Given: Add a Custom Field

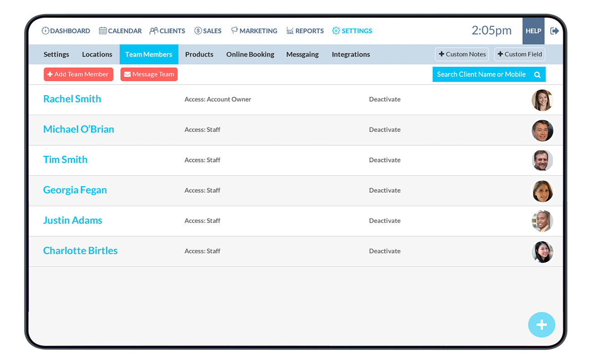Looking at the screenshot, I should click(x=520, y=54).
